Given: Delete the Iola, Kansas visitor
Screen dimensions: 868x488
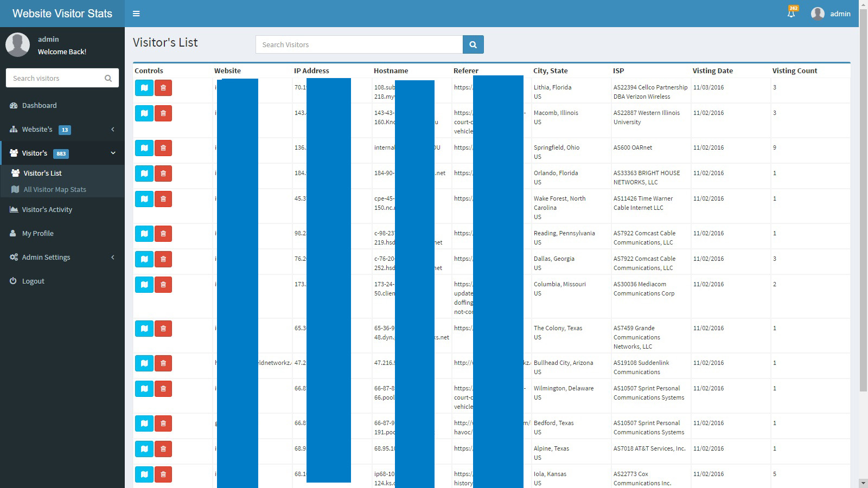Looking at the screenshot, I should (x=163, y=474).
